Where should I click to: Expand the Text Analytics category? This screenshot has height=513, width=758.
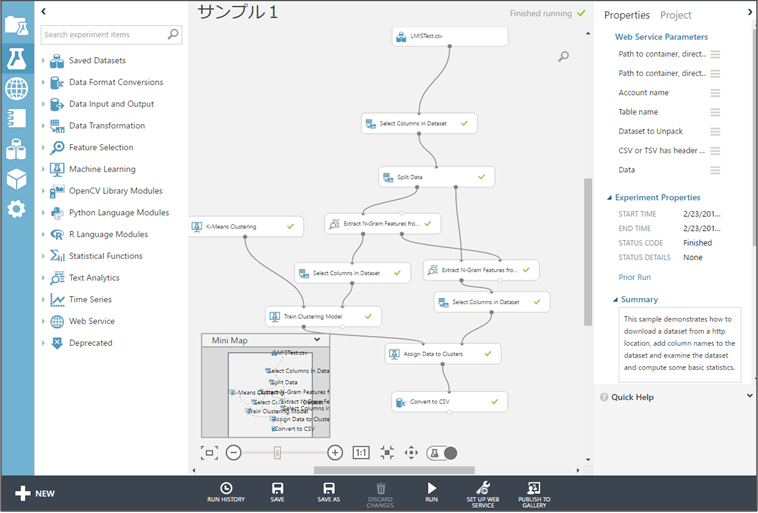tap(43, 278)
